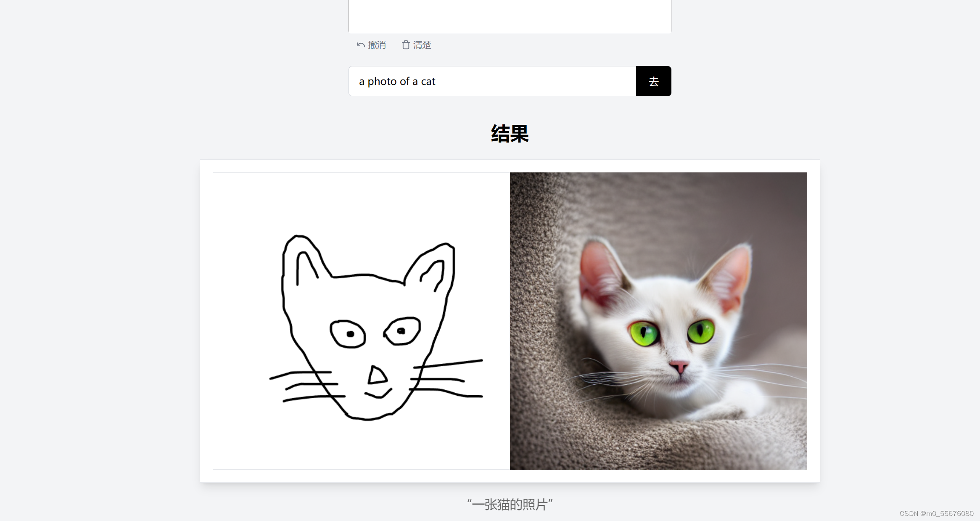Click the sketched cat's right ear

click(430, 266)
